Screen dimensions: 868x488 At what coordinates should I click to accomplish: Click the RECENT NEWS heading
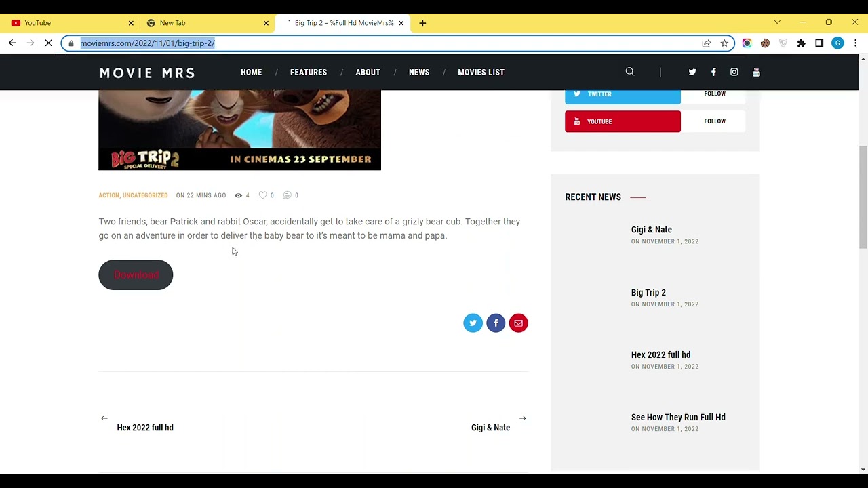(593, 197)
